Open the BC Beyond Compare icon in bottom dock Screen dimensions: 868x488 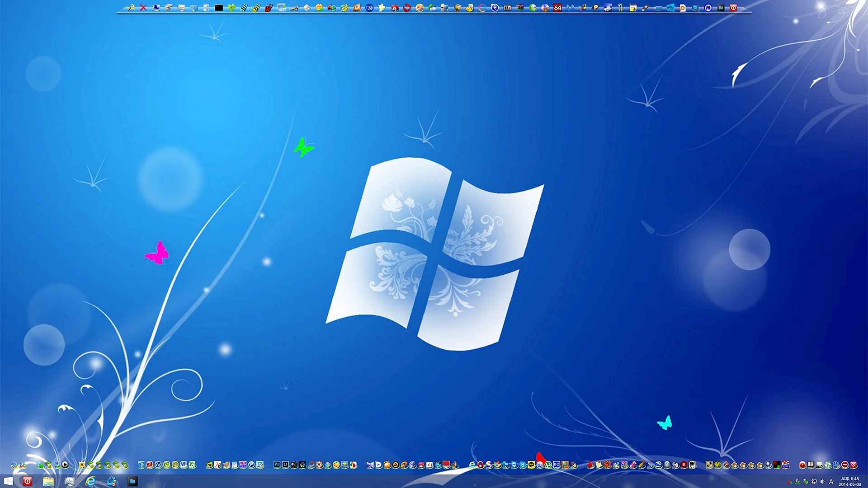point(557,465)
